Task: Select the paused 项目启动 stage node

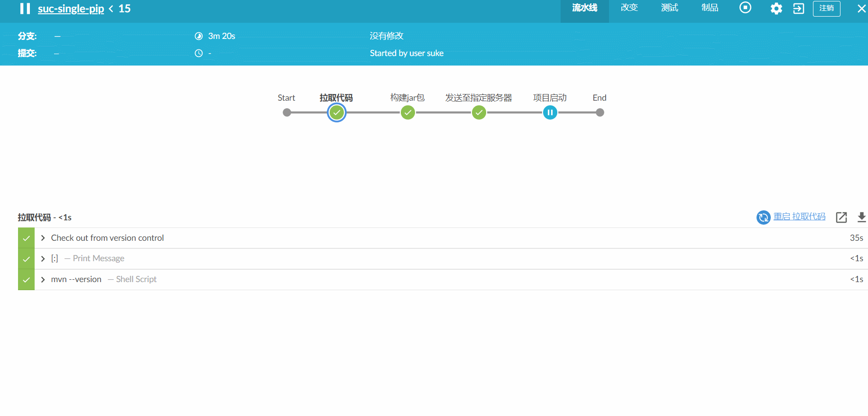Action: tap(550, 113)
